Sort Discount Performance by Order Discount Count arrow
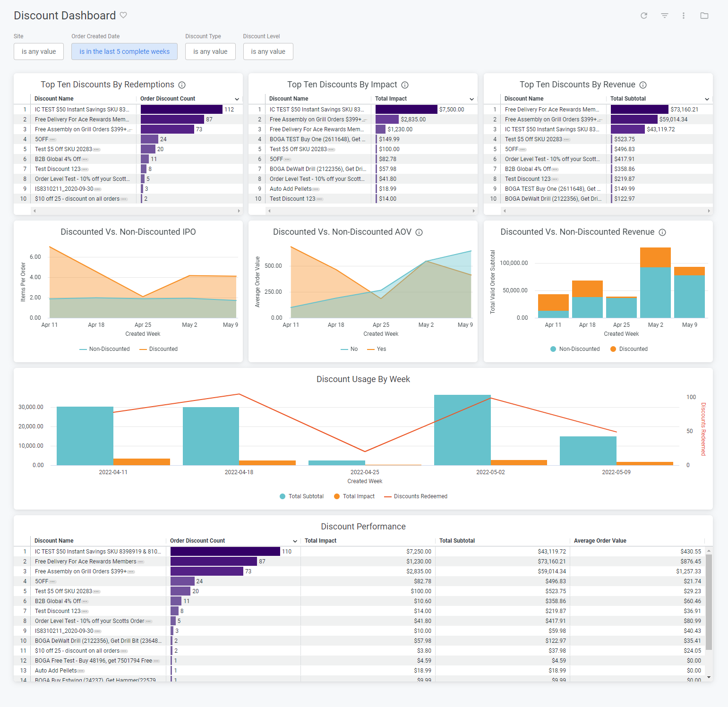The image size is (728, 707). (x=295, y=541)
